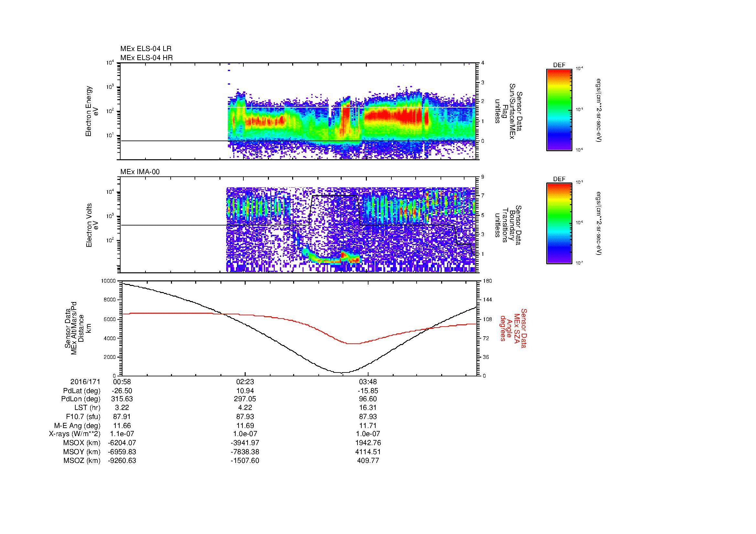The width and height of the screenshot is (756, 534).
Task: Click the MSOX value -6204.07
Action: point(122,443)
